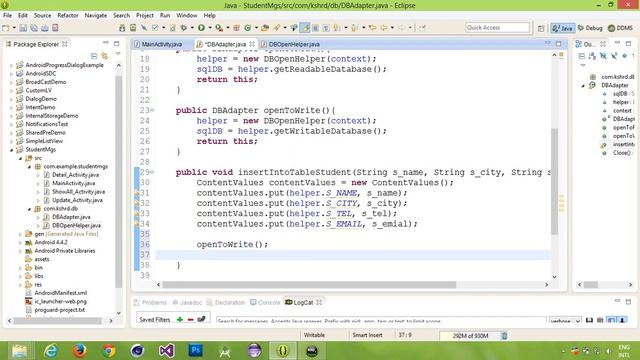Click the Sort icon in Outline panel
The height and width of the screenshot is (360, 640).
(592, 56)
